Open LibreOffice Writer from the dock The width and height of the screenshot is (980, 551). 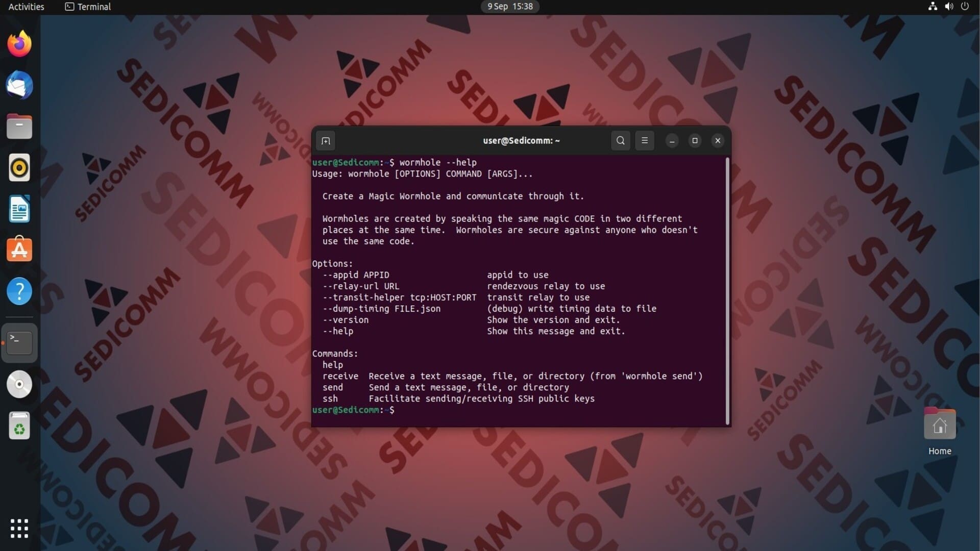pos(19,209)
